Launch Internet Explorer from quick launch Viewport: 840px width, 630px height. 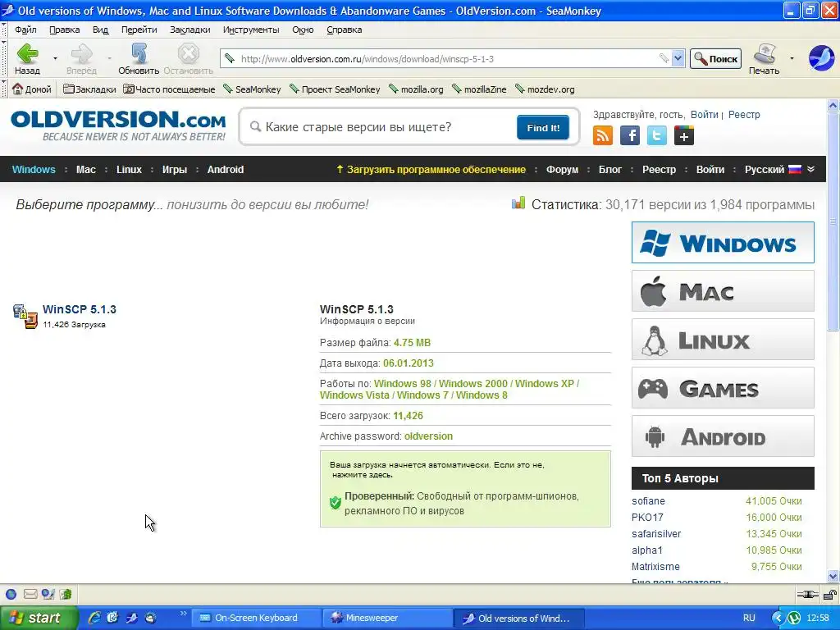pyautogui.click(x=94, y=618)
